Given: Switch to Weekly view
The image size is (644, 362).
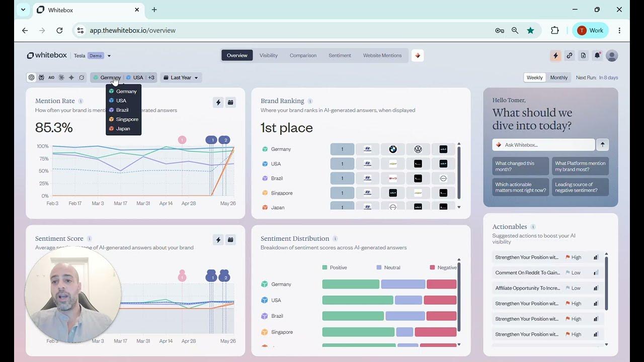Looking at the screenshot, I should pyautogui.click(x=534, y=77).
